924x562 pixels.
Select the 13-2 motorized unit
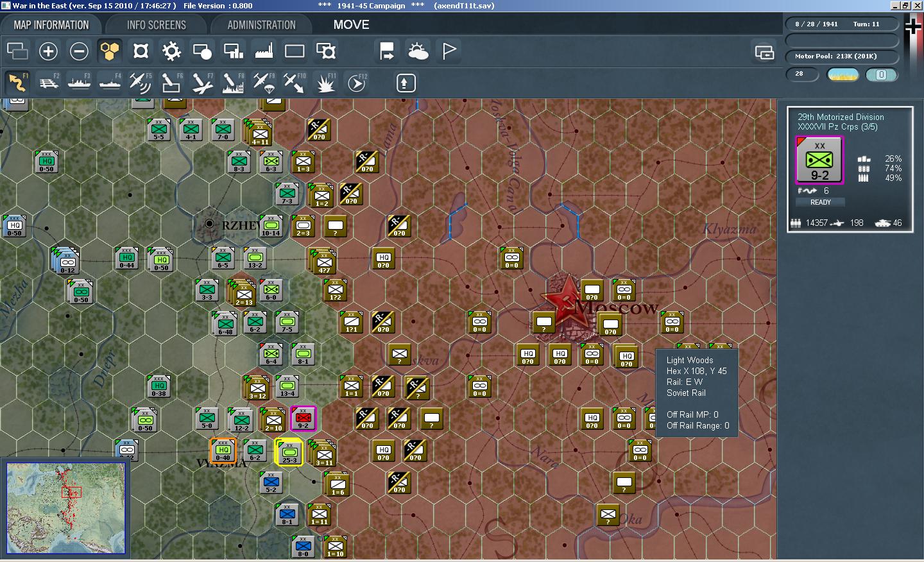[255, 258]
